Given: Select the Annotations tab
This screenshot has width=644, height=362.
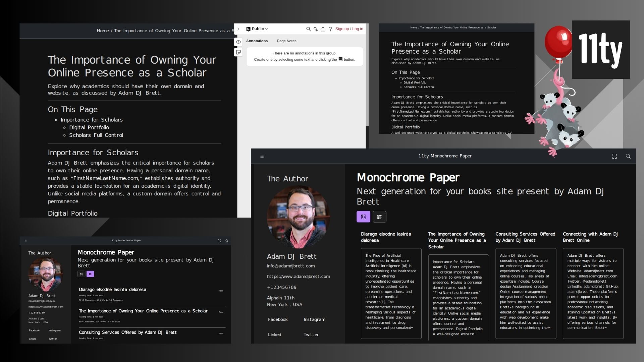Looking at the screenshot, I should pos(257,41).
